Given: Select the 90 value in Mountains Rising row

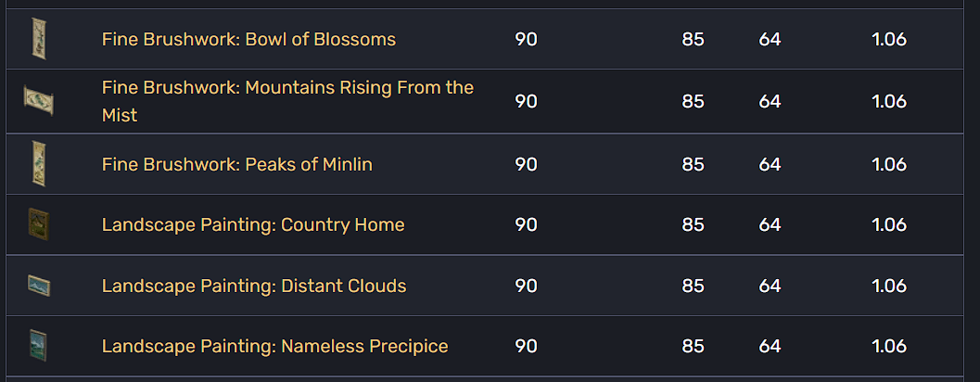Looking at the screenshot, I should 526,101.
